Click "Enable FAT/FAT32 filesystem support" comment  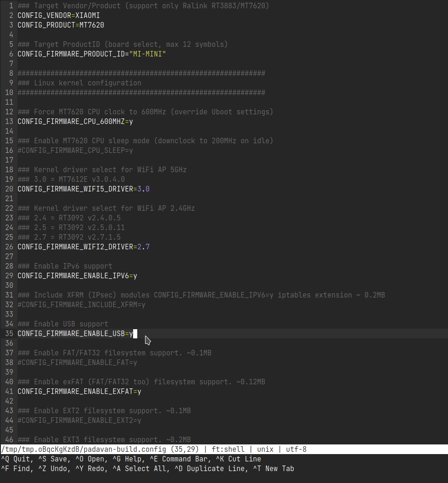pos(114,353)
